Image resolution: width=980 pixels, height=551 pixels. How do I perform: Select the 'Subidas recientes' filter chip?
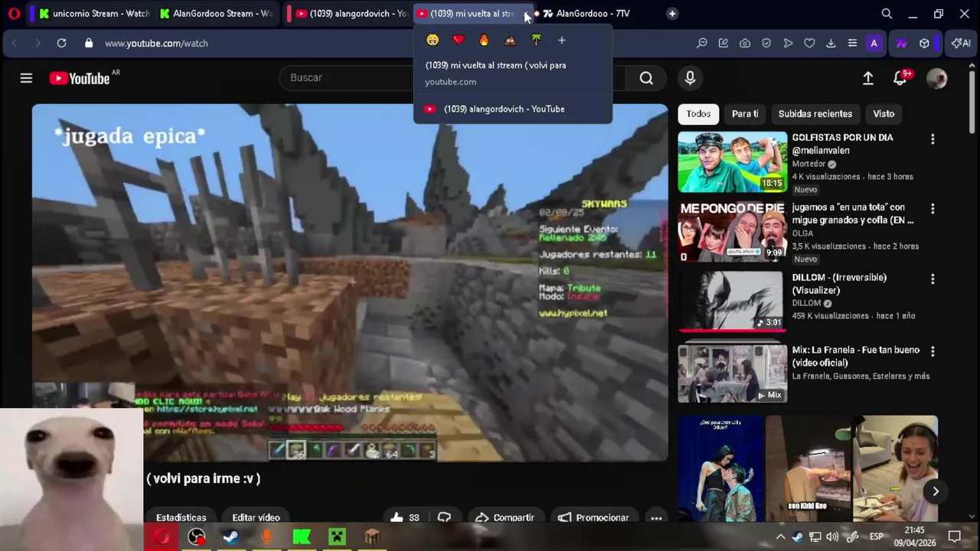click(815, 114)
